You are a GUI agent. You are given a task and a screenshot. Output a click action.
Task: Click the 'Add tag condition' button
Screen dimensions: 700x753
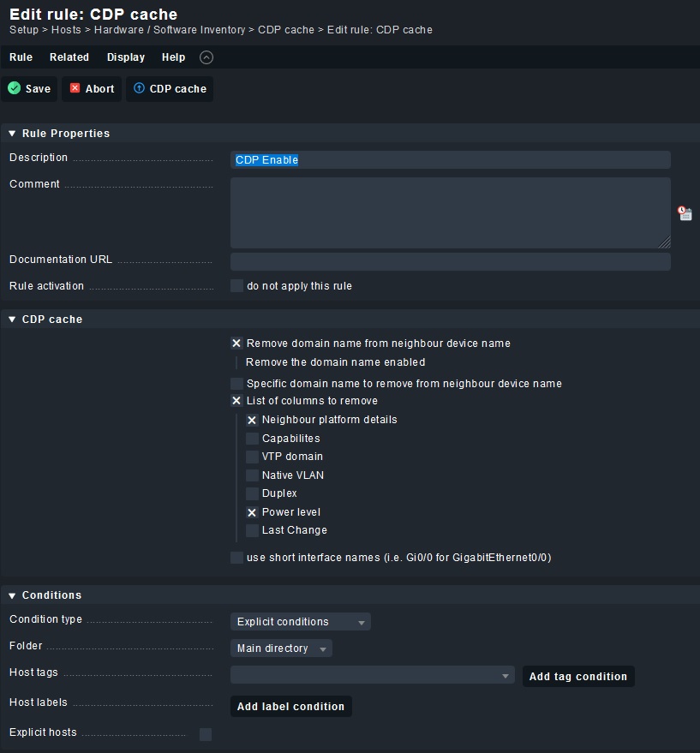[577, 676]
